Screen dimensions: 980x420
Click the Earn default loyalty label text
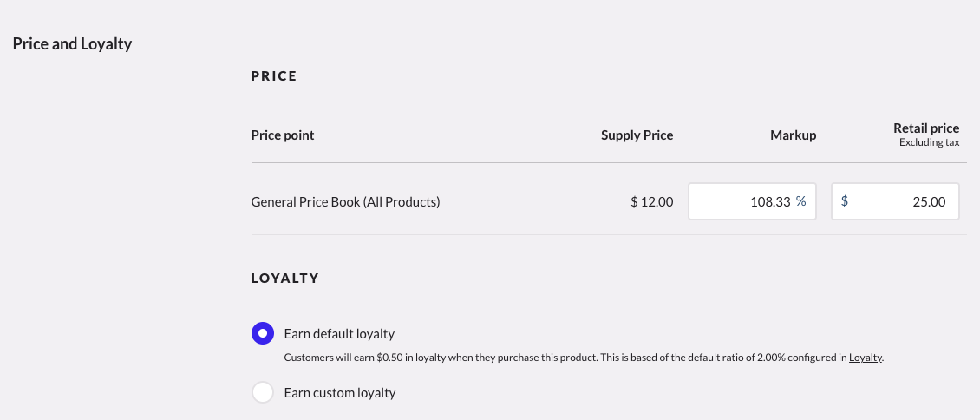339,334
